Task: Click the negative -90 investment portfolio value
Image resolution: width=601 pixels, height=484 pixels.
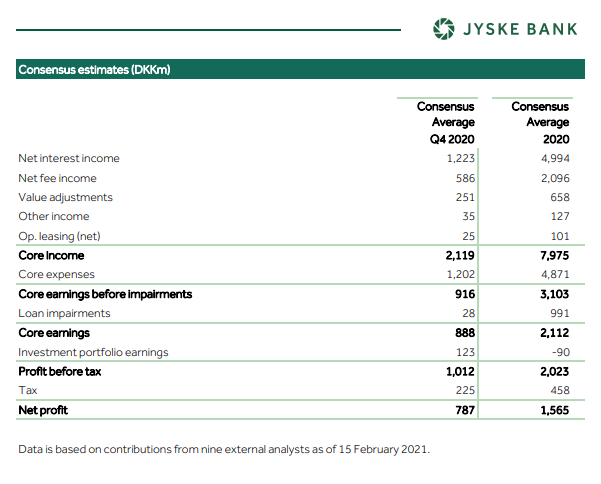Action: pyautogui.click(x=558, y=352)
